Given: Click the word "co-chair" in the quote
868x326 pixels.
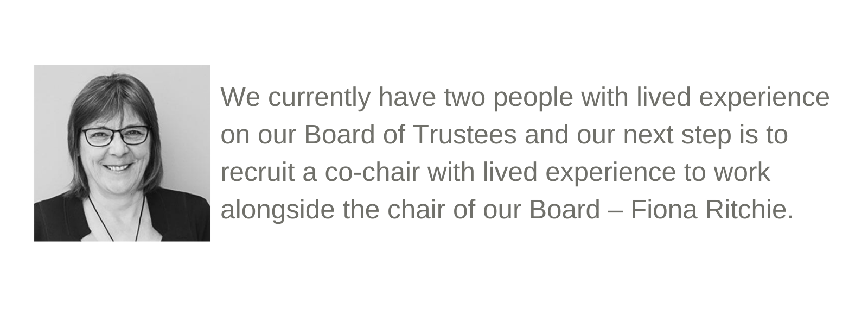Looking at the screenshot, I should [372, 172].
